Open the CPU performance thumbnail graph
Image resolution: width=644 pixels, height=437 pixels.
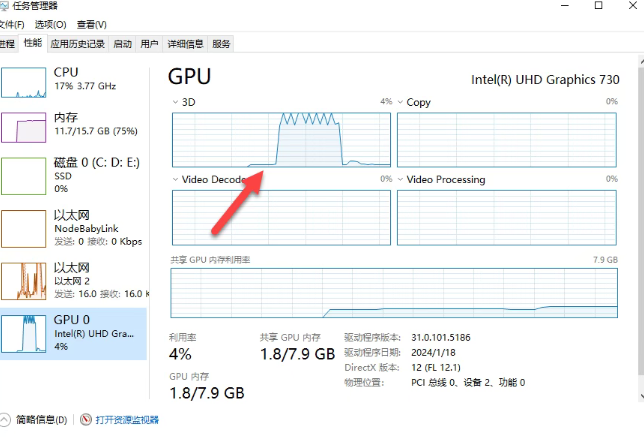pos(23,83)
